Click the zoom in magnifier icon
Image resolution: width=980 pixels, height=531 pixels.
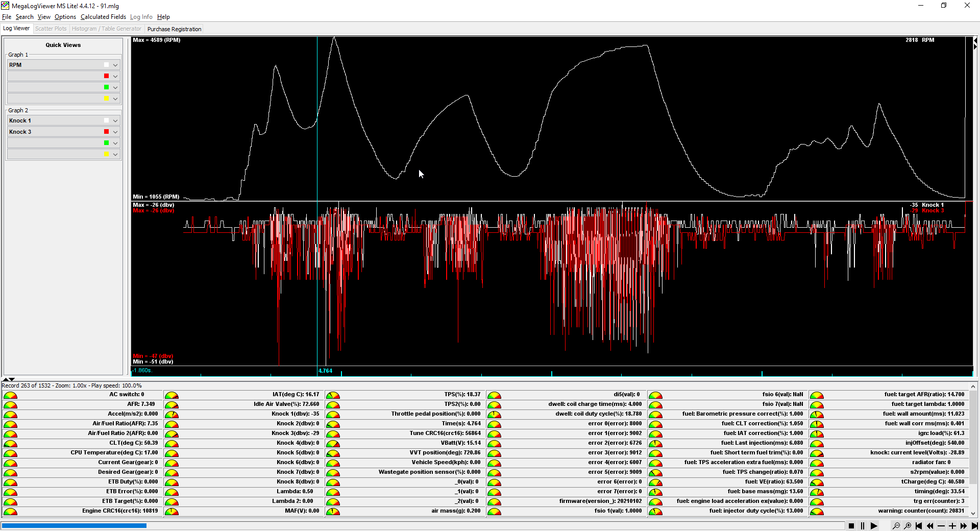[908, 526]
